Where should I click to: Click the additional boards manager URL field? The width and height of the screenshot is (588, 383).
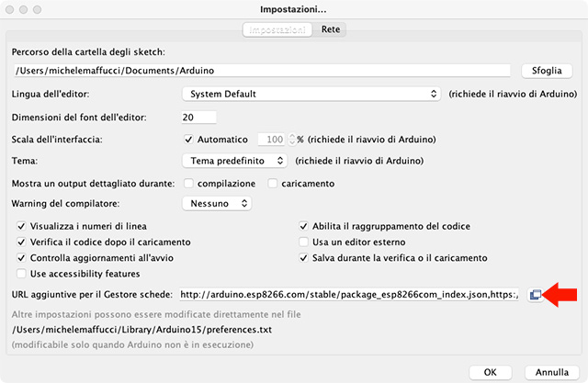350,295
